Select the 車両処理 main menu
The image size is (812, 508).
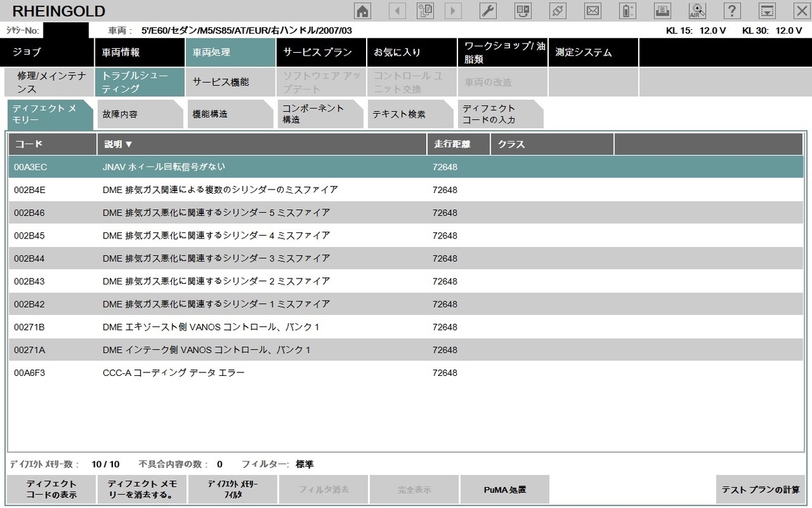[x=230, y=52]
